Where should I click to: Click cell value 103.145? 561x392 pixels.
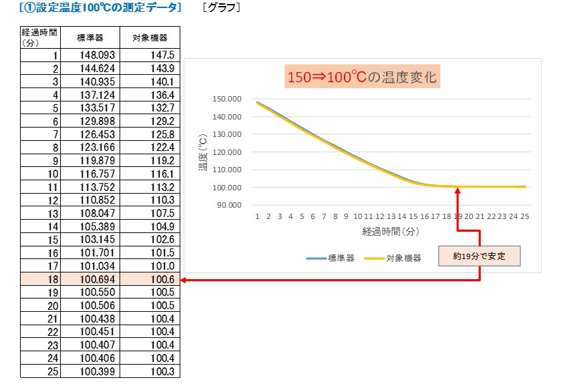click(x=98, y=239)
